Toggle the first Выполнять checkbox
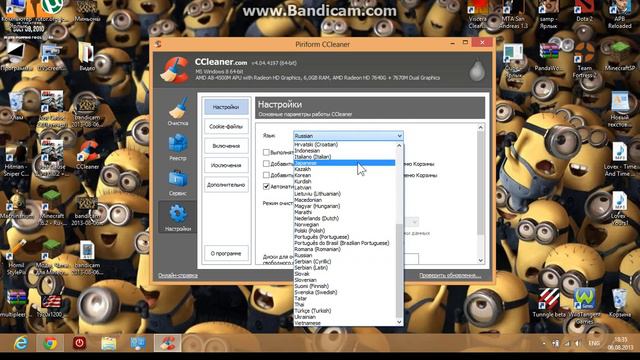 click(266, 152)
